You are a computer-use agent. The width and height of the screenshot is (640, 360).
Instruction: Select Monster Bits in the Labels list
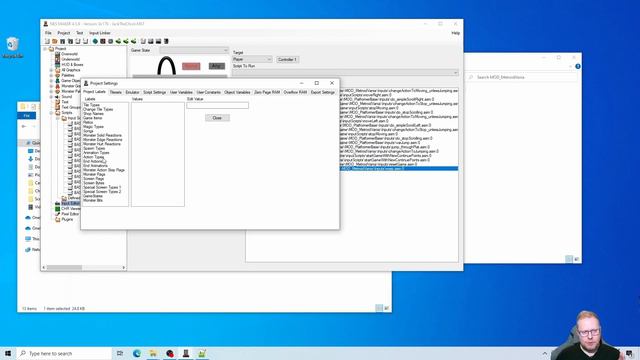pyautogui.click(x=93, y=200)
